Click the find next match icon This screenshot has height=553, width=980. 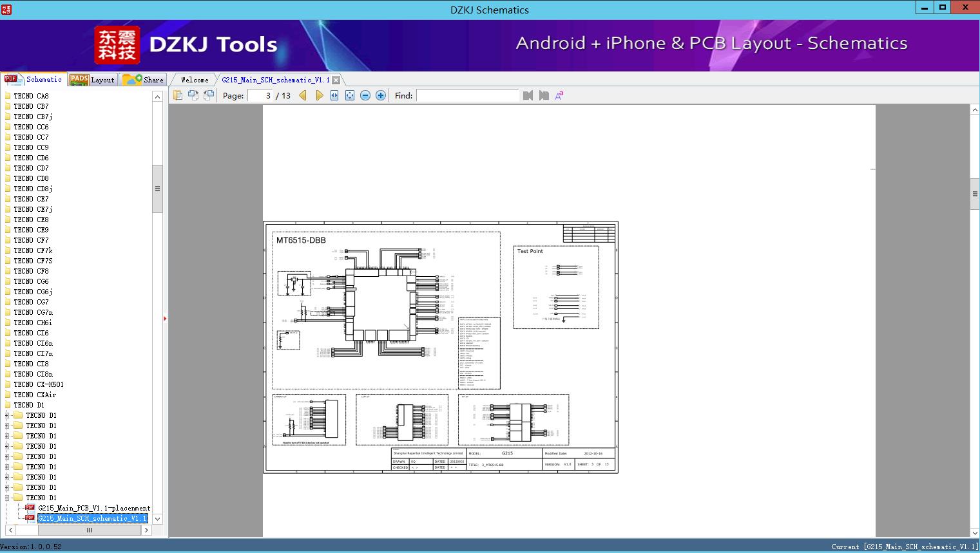pos(544,95)
